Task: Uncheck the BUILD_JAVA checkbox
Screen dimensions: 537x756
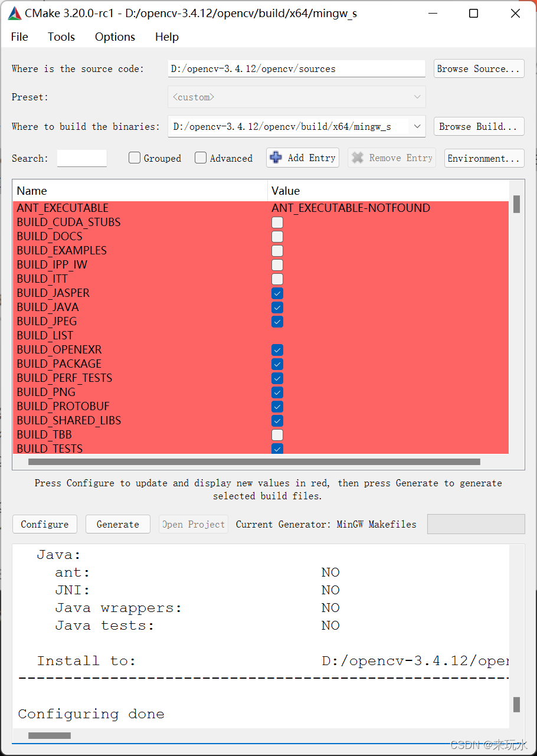Action: (x=277, y=307)
